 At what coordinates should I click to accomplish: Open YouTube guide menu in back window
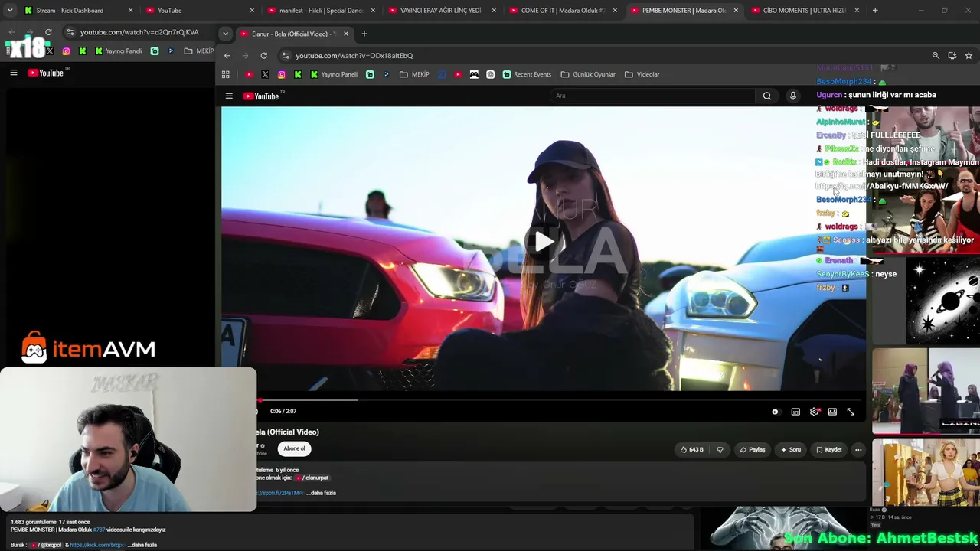13,73
